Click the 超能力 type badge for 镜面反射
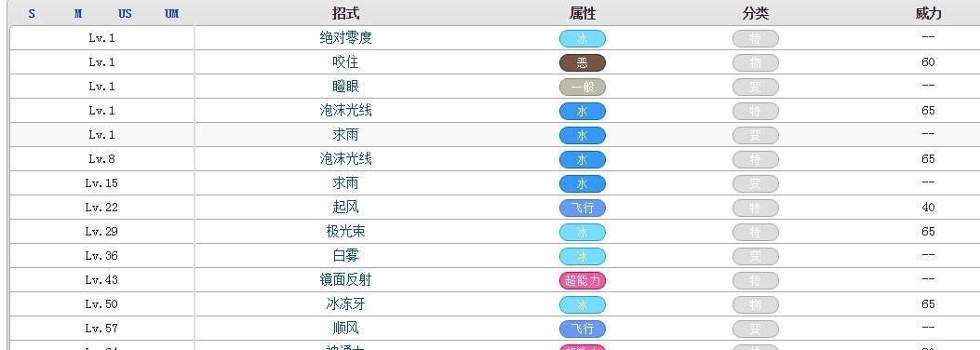The width and height of the screenshot is (980, 350). click(582, 280)
